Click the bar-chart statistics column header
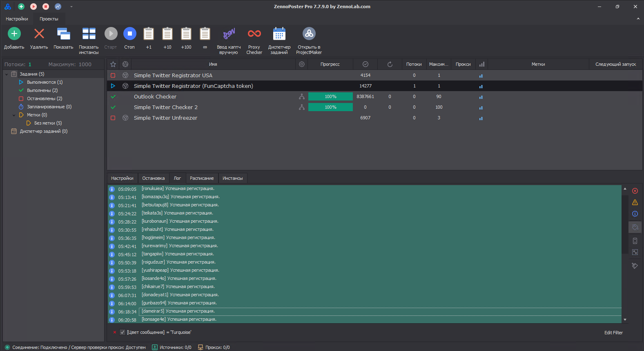This screenshot has height=351, width=644. point(482,64)
